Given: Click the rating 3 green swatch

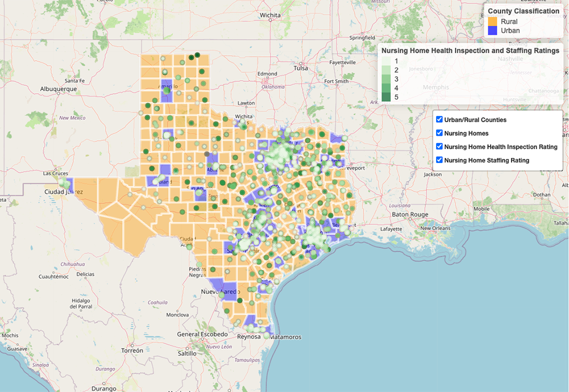Looking at the screenshot, I should pos(386,79).
